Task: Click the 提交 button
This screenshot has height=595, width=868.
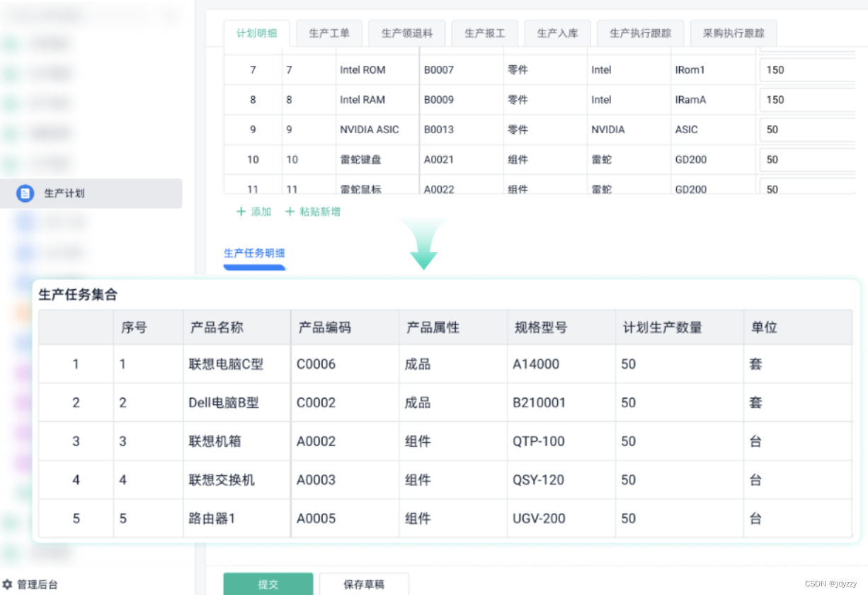Action: (268, 584)
